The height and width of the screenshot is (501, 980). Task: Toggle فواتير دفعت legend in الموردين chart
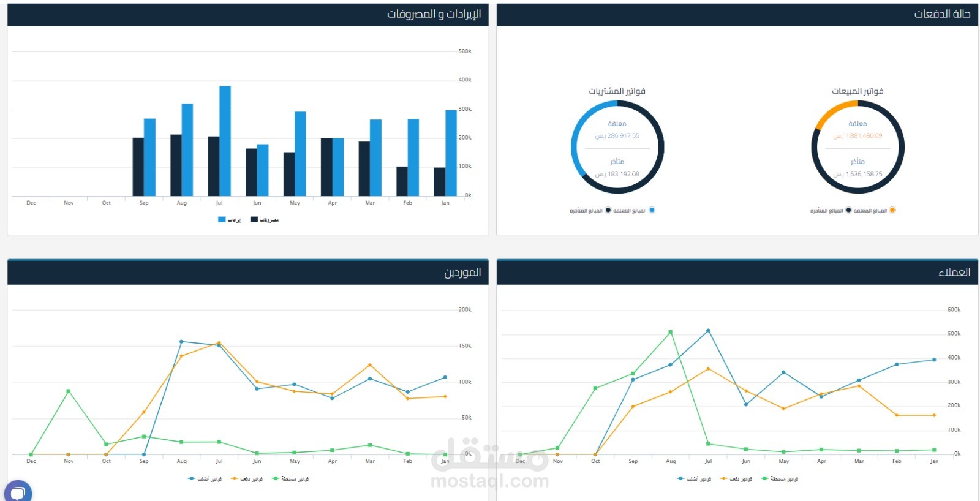(247, 479)
